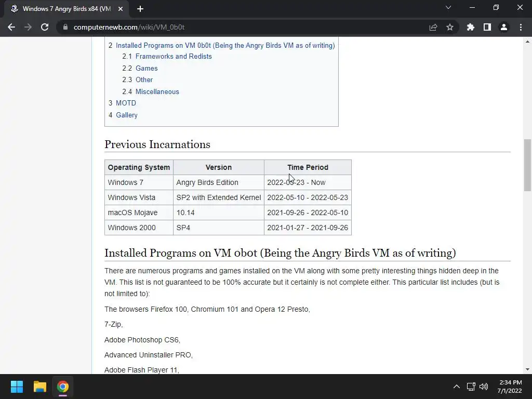Select the Windows Vista cell
Viewport: 532px width, 399px height.
tap(139, 197)
